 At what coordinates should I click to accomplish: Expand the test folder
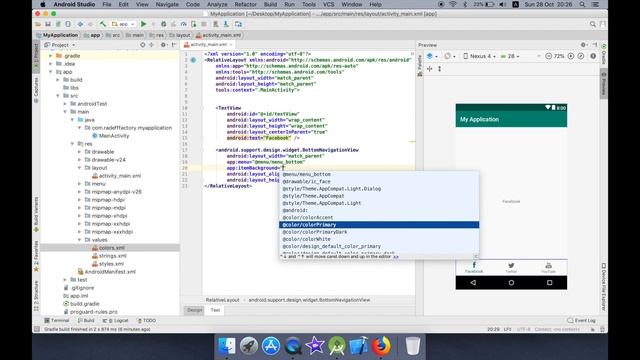coord(65,280)
